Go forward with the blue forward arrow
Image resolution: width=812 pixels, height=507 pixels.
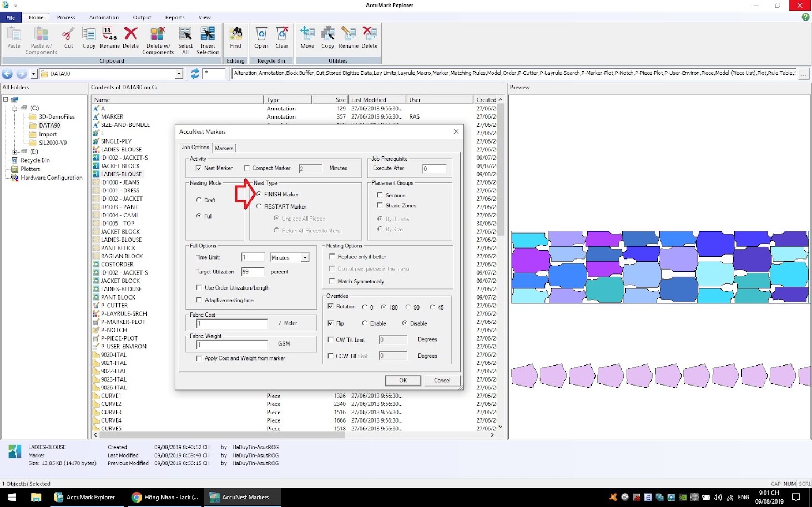[21, 74]
